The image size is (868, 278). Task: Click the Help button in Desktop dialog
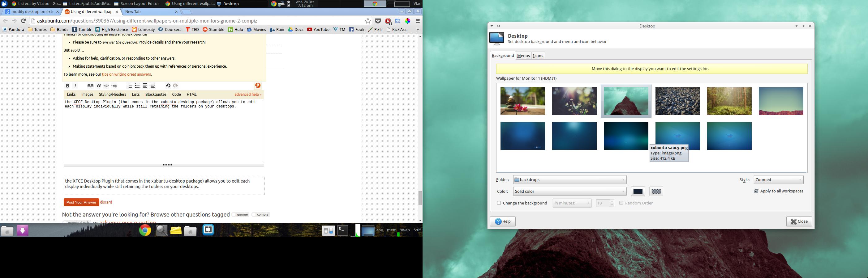[x=502, y=221]
